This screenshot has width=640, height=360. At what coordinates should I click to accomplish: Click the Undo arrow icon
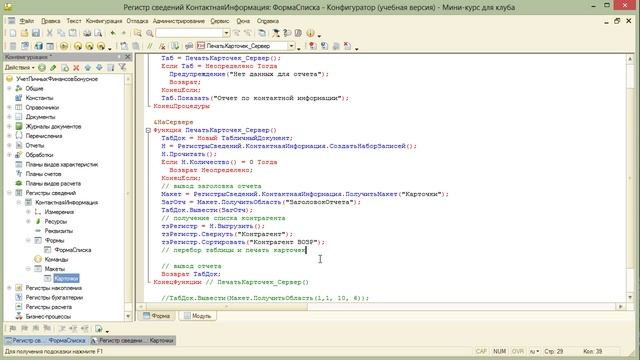click(113, 33)
